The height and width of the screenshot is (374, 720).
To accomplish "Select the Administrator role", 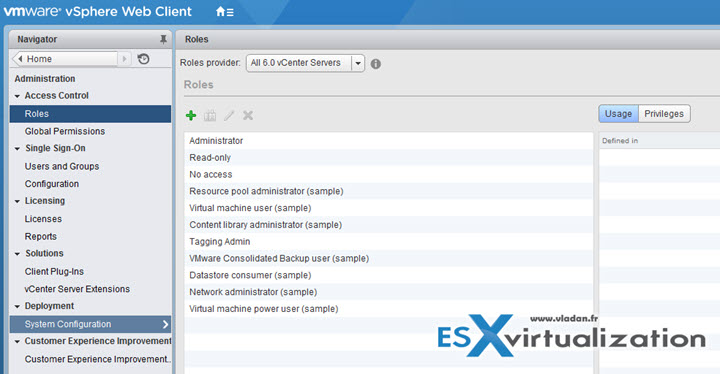I will [x=388, y=141].
